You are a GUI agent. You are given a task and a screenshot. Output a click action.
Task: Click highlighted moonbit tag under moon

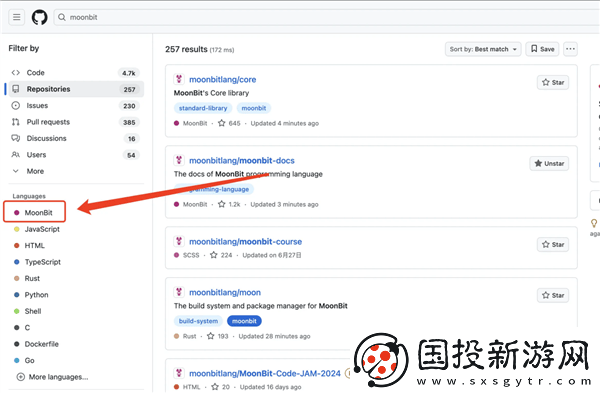(244, 321)
